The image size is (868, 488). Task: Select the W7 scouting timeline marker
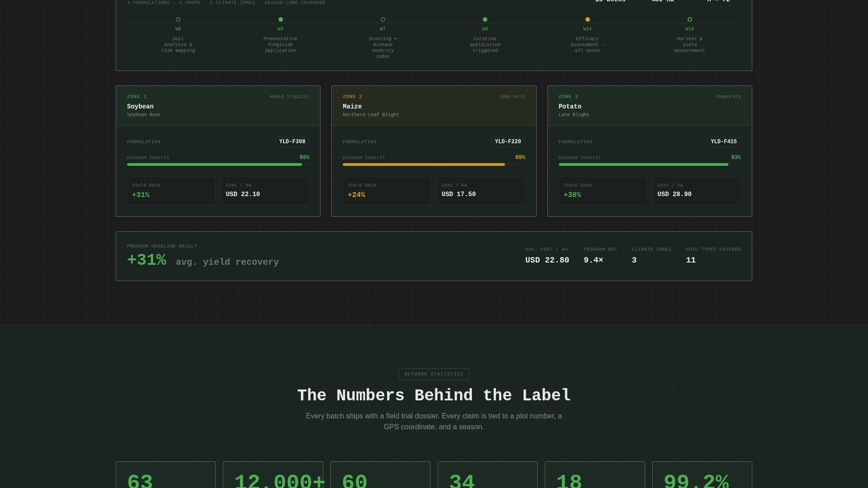[x=382, y=19]
